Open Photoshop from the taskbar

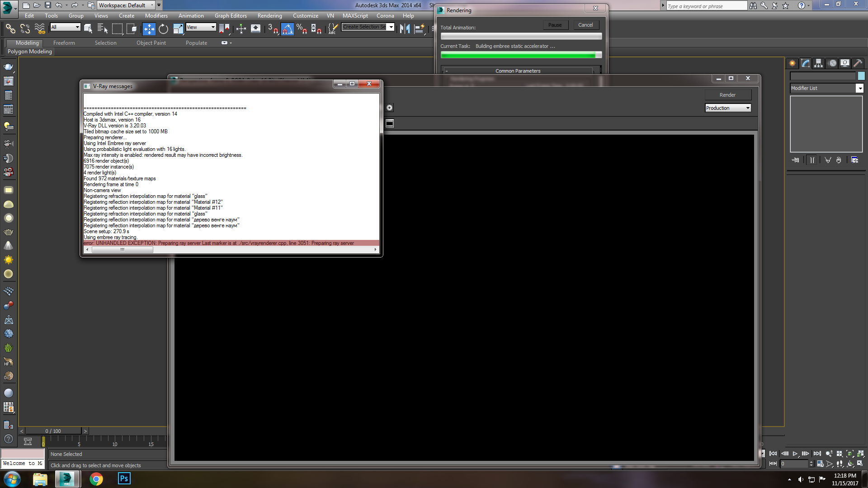tap(124, 479)
